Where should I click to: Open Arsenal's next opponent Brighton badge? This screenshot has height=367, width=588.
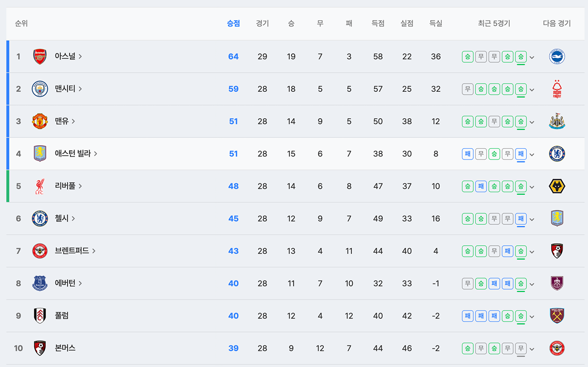point(557,56)
